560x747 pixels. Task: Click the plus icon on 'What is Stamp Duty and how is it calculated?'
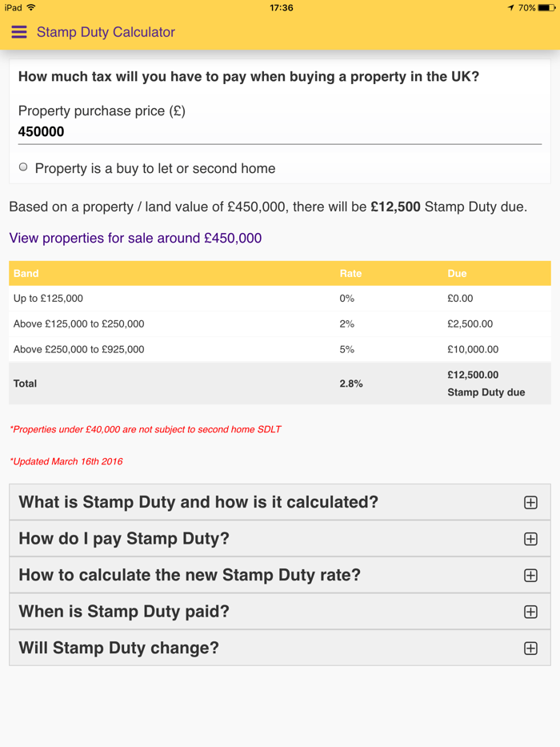pyautogui.click(x=530, y=502)
